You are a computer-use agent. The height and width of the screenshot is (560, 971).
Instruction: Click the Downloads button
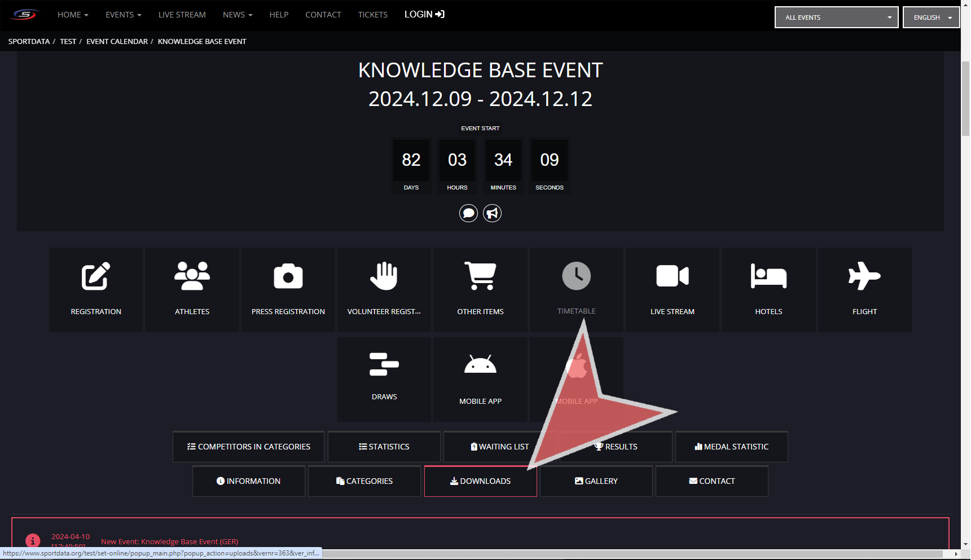tap(480, 481)
